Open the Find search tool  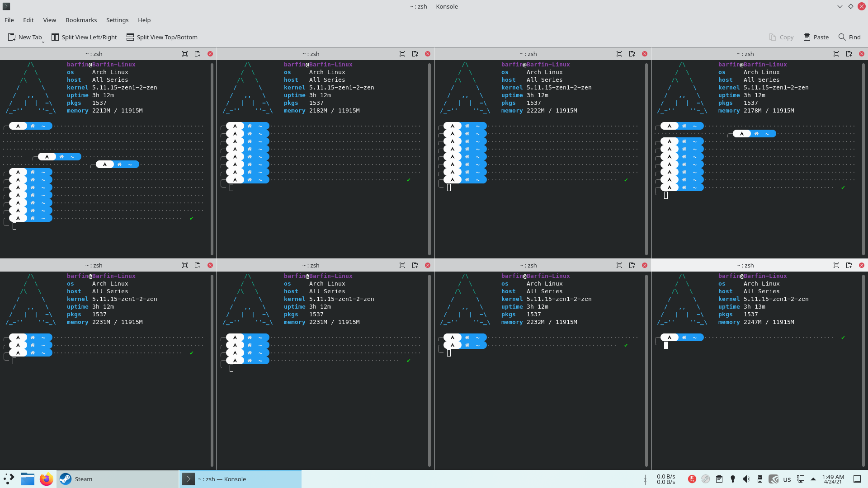point(849,37)
